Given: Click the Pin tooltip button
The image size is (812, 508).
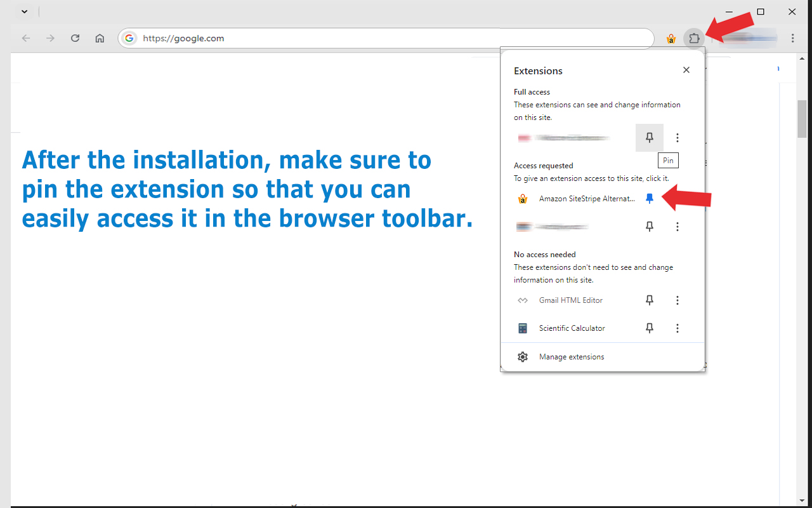Looking at the screenshot, I should [x=667, y=160].
